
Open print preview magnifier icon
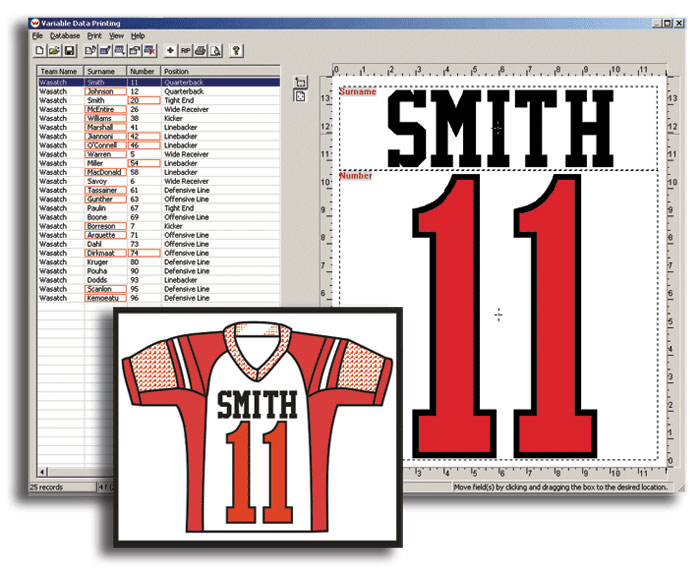pos(216,50)
